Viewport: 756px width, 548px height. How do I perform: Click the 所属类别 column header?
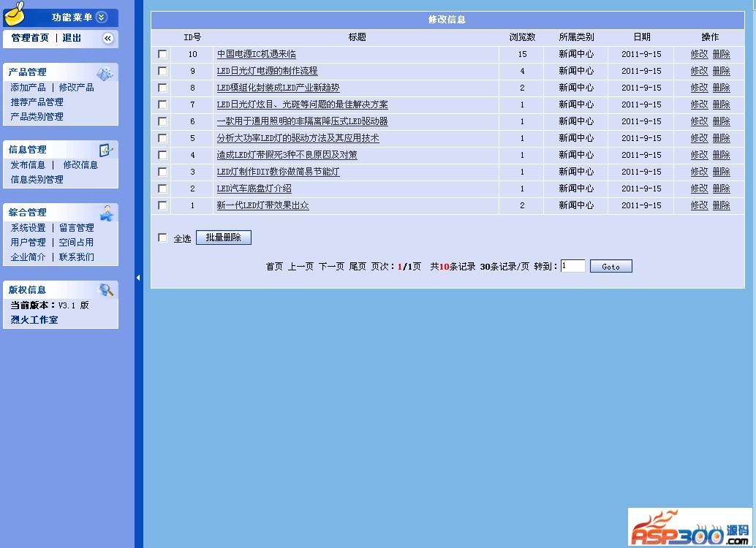tap(576, 37)
